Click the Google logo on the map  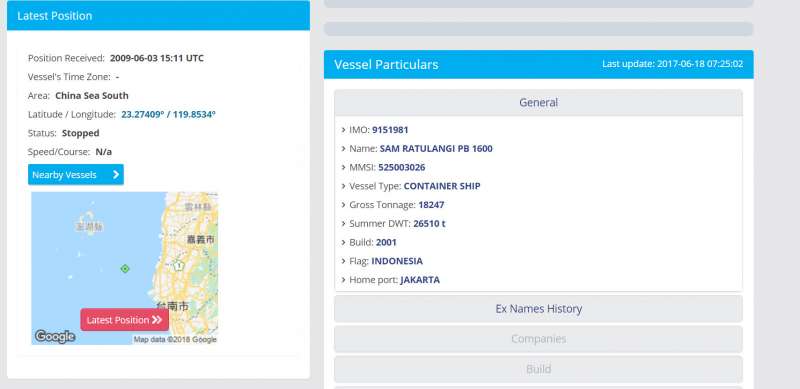55,336
